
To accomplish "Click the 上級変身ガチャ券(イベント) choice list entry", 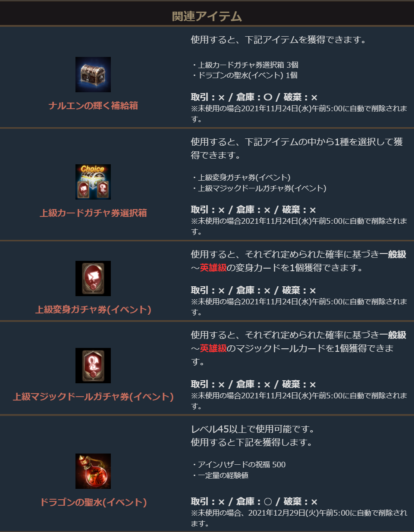I will 241,178.
